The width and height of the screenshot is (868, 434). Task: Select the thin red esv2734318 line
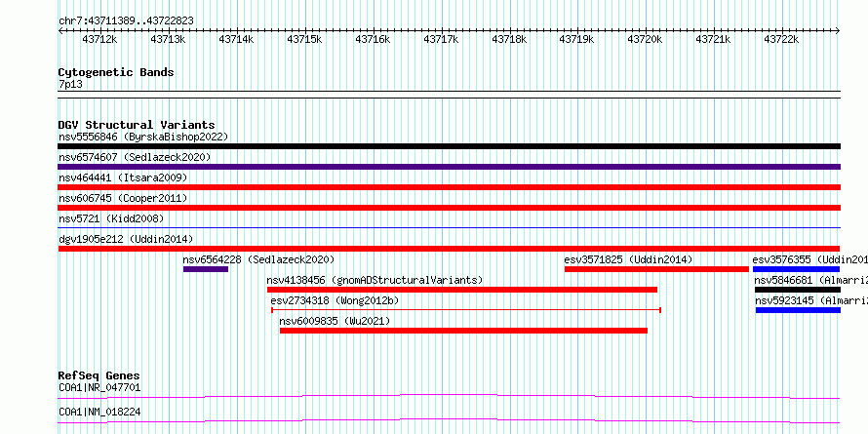[x=466, y=310]
